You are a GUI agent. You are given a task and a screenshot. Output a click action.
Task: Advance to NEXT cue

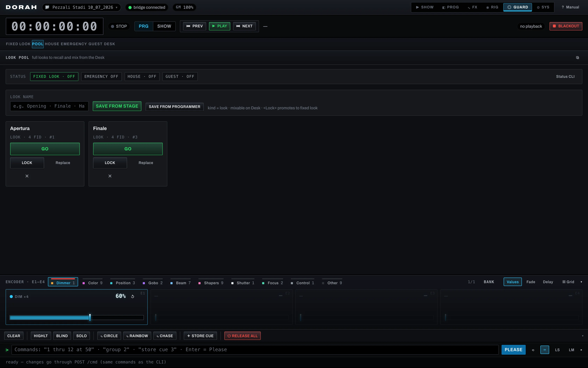point(244,26)
